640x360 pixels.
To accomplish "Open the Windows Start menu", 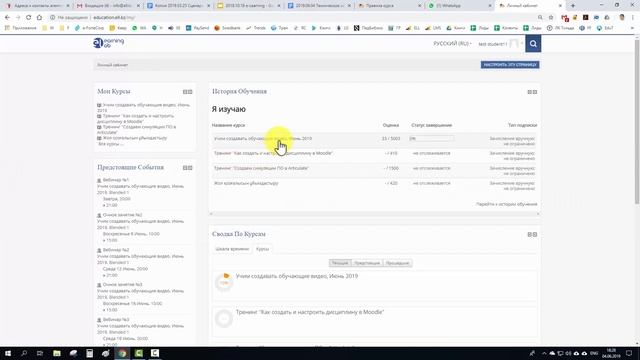I will [8, 353].
